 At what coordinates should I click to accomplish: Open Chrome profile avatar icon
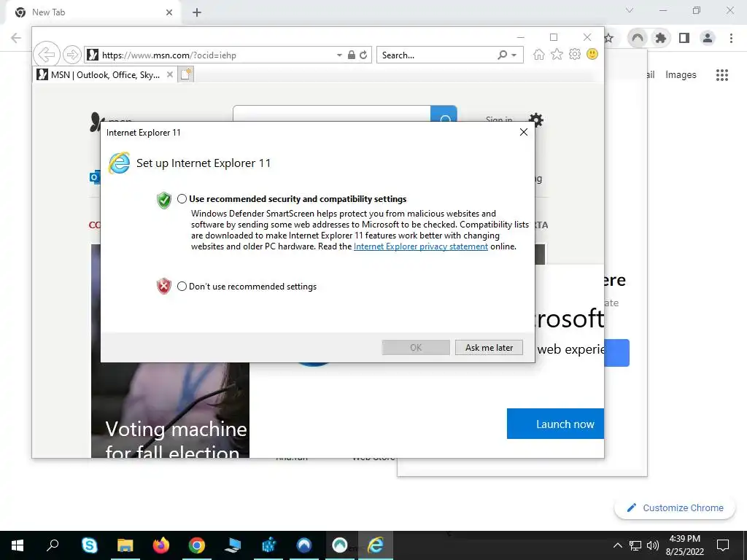(x=708, y=38)
